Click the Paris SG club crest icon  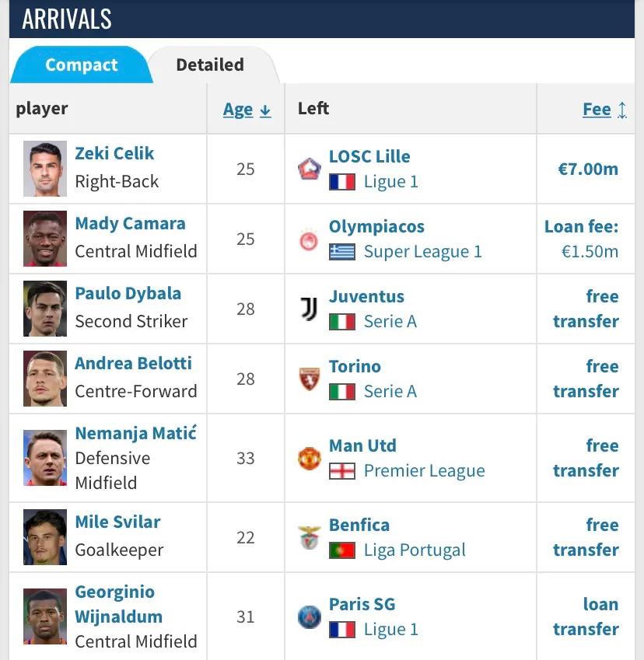tap(310, 616)
